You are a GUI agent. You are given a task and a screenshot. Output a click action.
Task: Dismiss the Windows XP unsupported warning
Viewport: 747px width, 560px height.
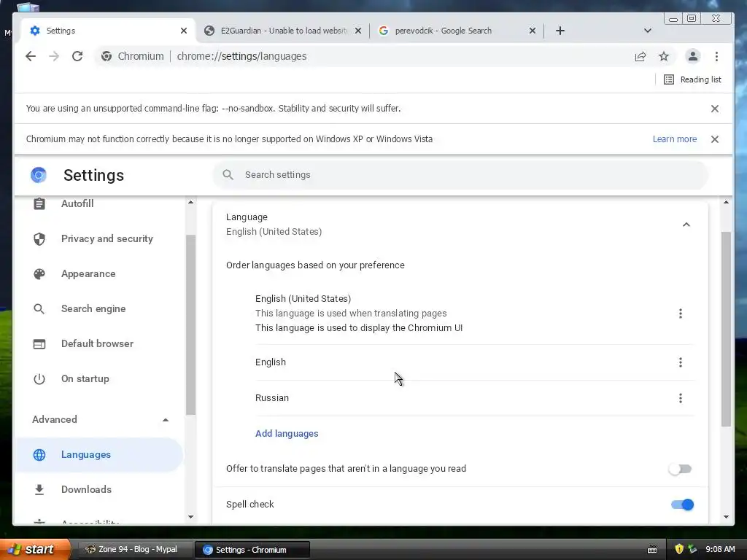715,139
